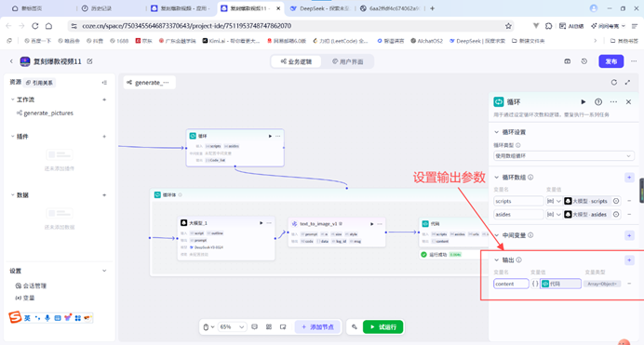This screenshot has width=644, height=345.
Task: Open help for the 循环 panel
Action: point(598,101)
